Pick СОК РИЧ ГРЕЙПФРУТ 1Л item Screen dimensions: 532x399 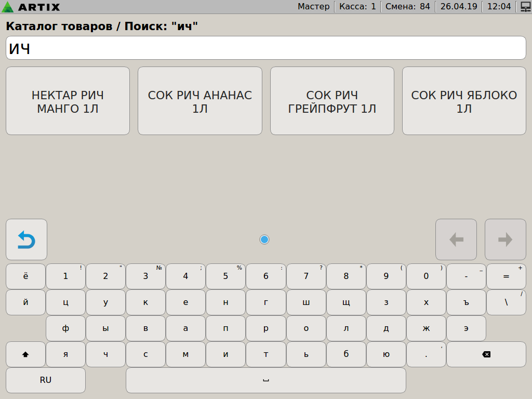click(332, 101)
